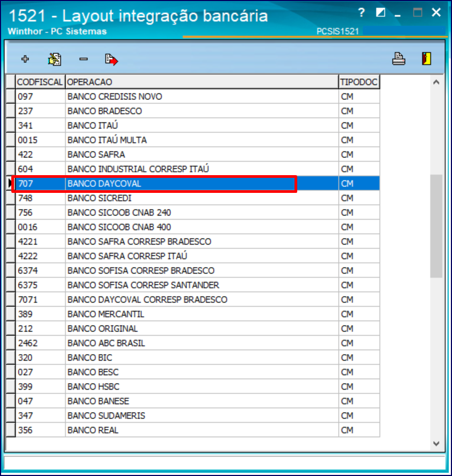
Task: Click the printer icon
Action: tap(399, 59)
